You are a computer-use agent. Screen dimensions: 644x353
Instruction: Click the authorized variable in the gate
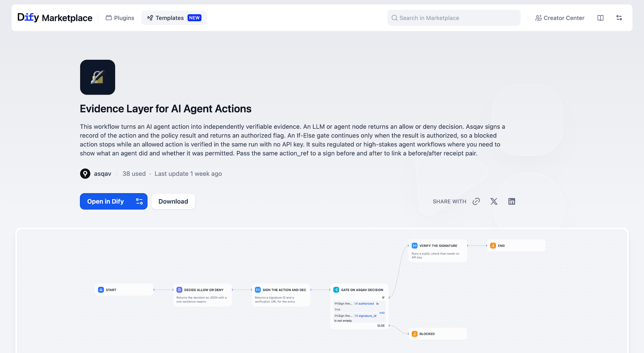364,304
